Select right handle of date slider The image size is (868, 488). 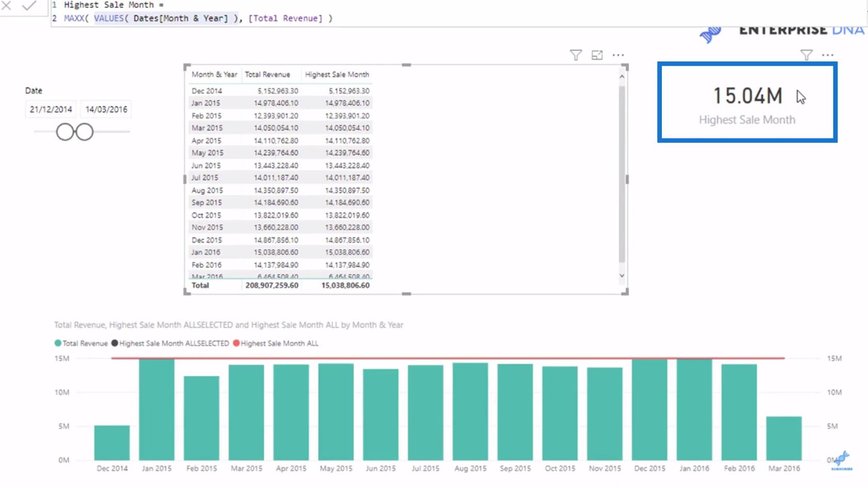(x=84, y=132)
